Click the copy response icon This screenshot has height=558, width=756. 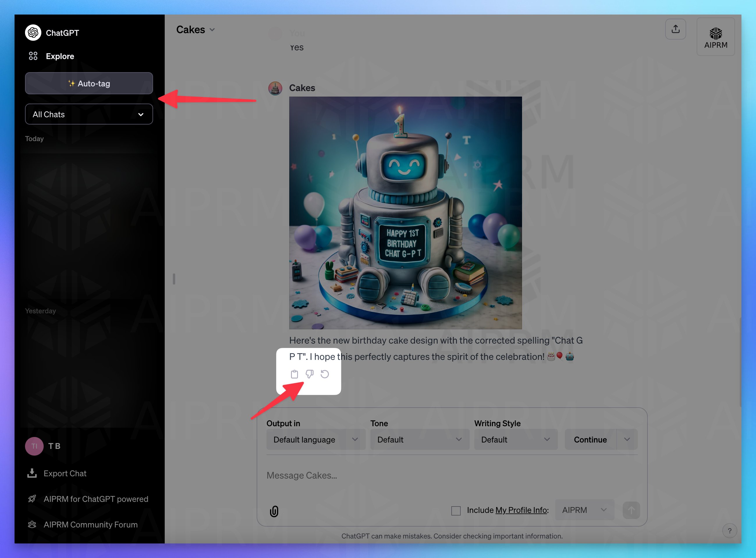click(x=294, y=374)
